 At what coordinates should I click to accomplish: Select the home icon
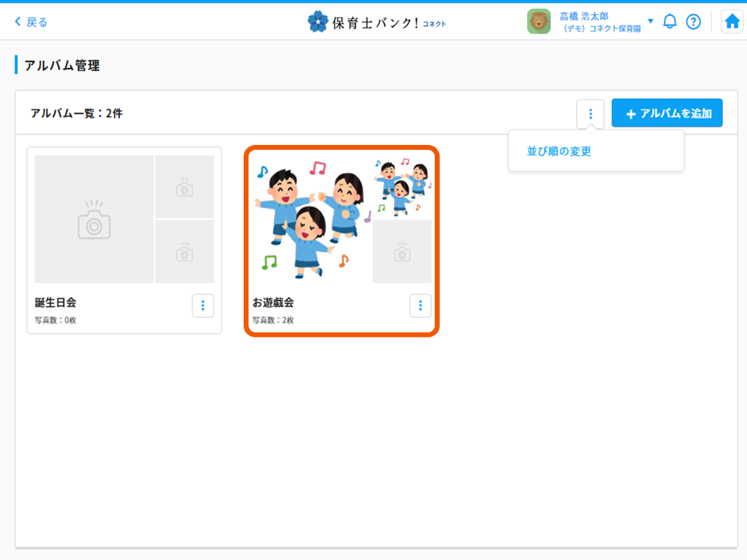pos(732,21)
